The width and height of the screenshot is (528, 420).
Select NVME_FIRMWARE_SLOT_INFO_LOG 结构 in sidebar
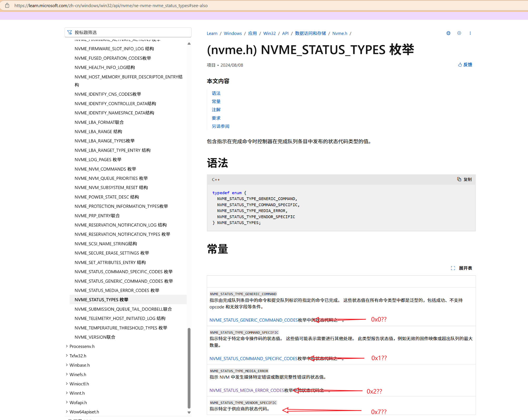point(114,49)
